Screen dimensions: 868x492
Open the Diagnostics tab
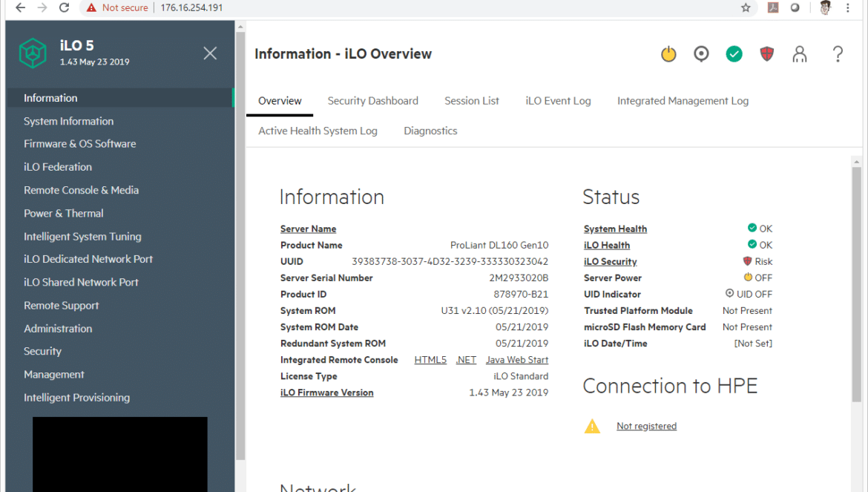[x=430, y=131]
